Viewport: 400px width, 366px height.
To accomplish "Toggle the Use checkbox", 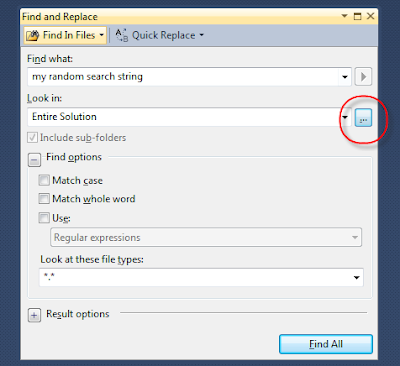I will pyautogui.click(x=44, y=218).
